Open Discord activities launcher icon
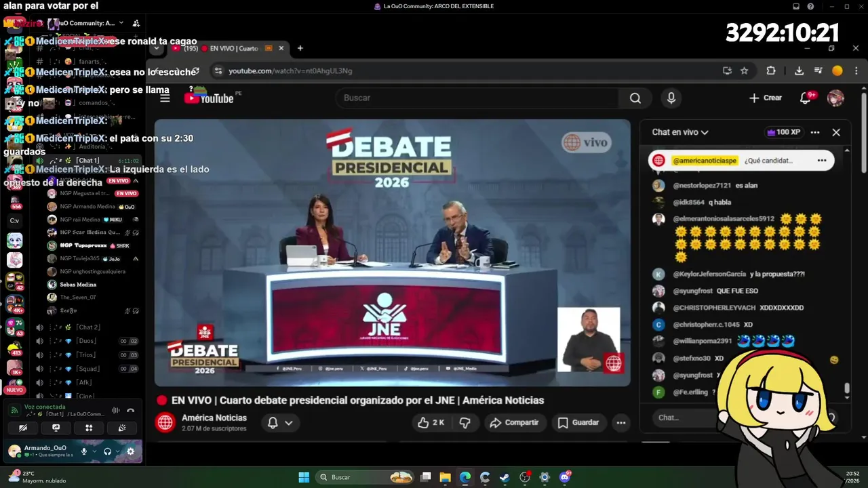Screen dimensions: 868x488 tap(89, 428)
